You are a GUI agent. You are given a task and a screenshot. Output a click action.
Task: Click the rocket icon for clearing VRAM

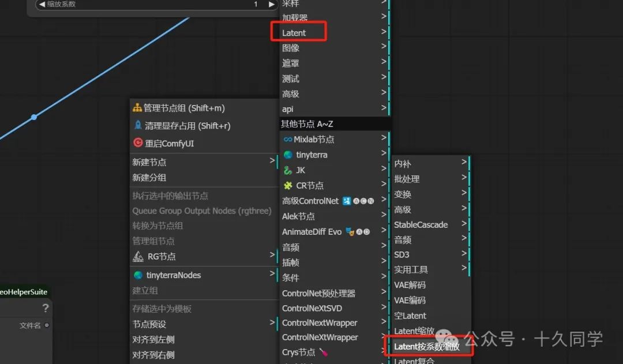pos(138,125)
